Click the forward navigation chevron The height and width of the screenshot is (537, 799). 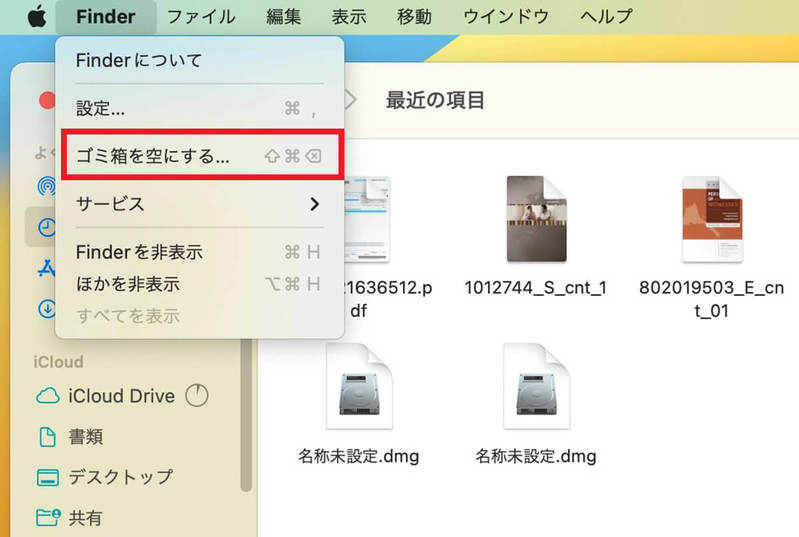point(350,100)
